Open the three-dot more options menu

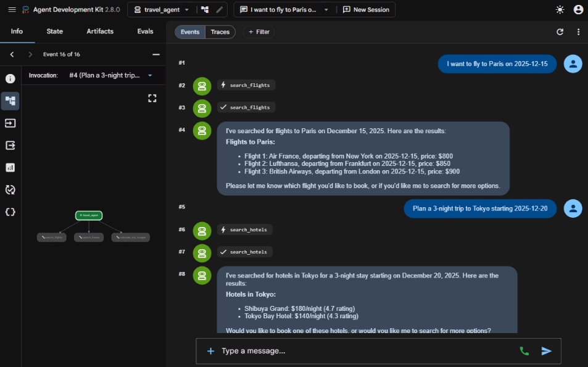click(x=578, y=32)
